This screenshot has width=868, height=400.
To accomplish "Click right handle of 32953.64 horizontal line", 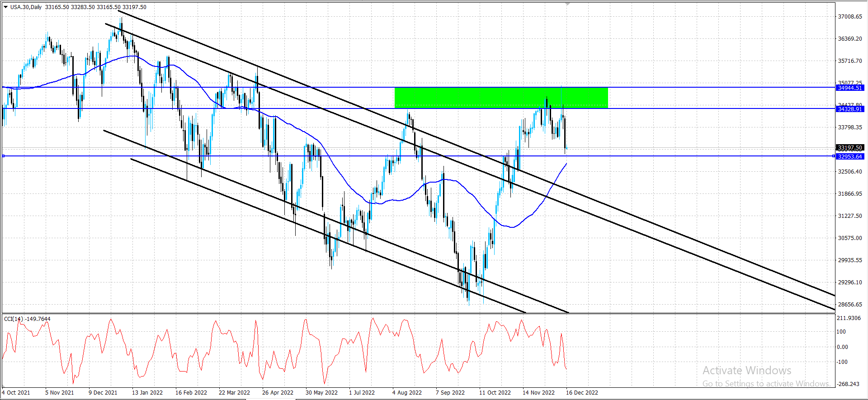I will tap(834, 156).
